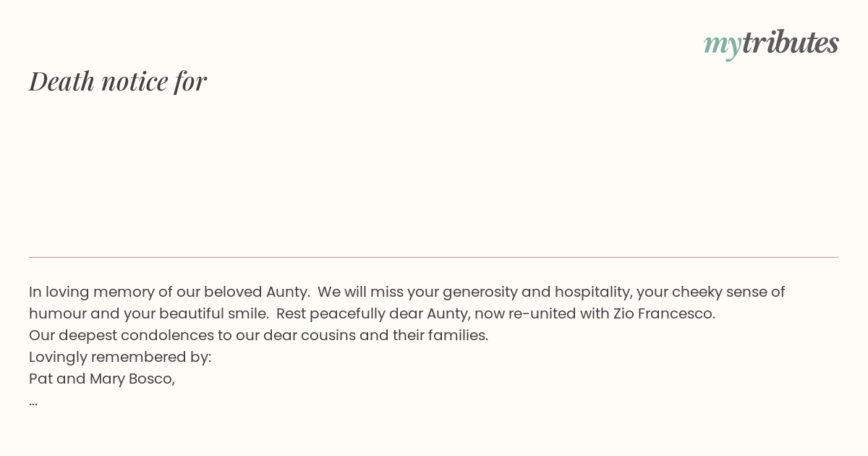Viewport: 868px width, 456px height.
Task: Click the phrase "now re-united with"
Action: [542, 313]
